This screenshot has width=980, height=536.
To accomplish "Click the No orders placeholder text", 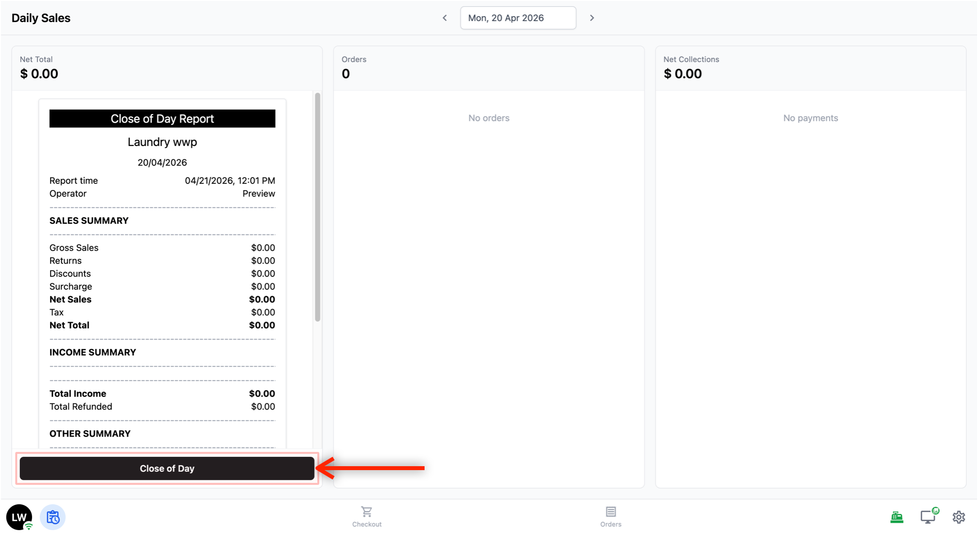I will tap(489, 118).
